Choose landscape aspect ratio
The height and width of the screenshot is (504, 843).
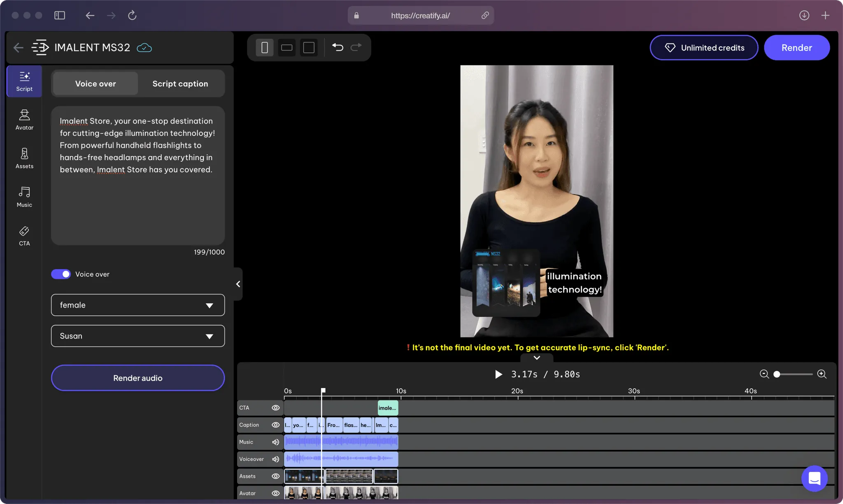point(287,48)
